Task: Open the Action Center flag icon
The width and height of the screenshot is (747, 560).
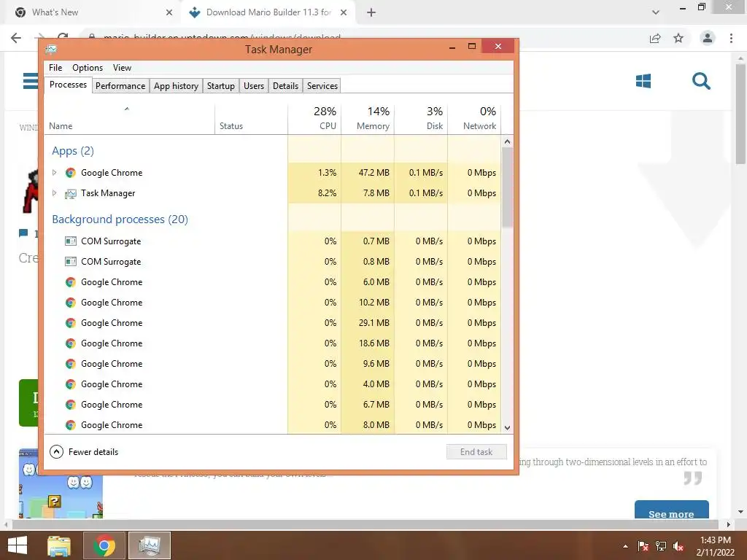Action: click(x=643, y=546)
